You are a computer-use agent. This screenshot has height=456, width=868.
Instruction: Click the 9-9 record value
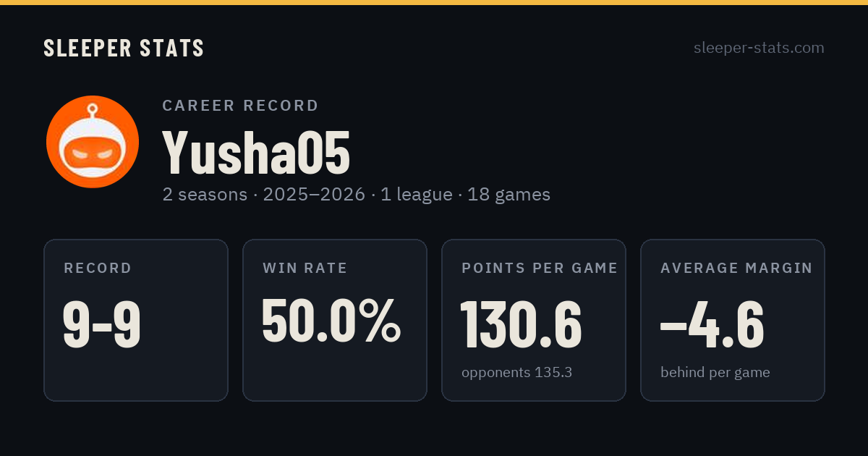tap(102, 324)
